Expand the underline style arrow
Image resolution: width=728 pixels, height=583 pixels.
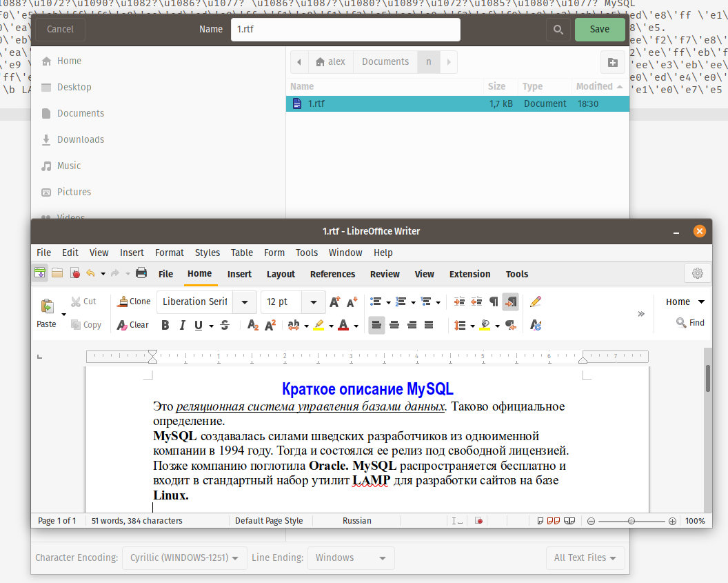click(x=211, y=326)
